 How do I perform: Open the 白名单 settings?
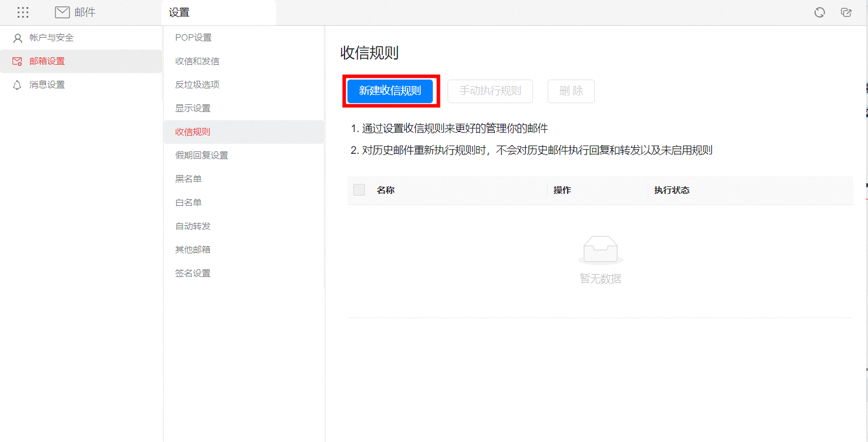[244, 203]
